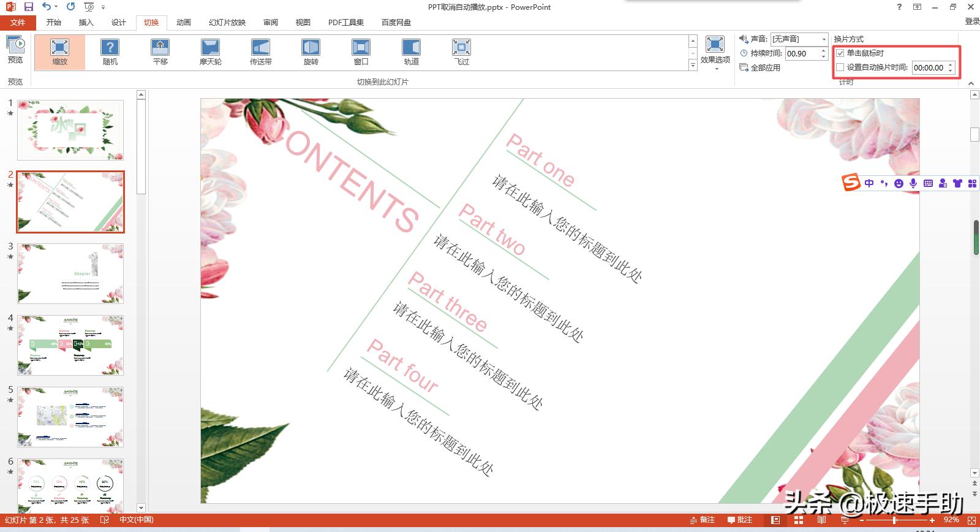Open the 文件 menu
980x532 pixels.
[18, 22]
